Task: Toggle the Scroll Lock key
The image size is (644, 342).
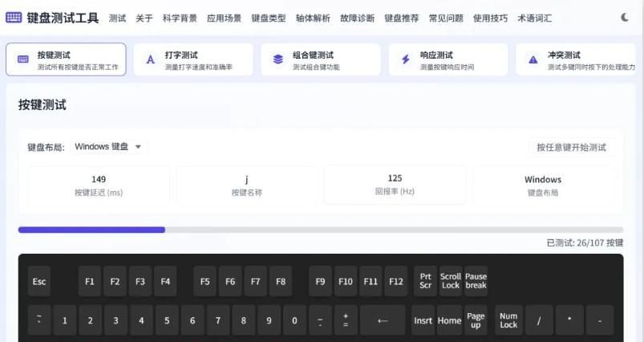Action: coord(451,281)
